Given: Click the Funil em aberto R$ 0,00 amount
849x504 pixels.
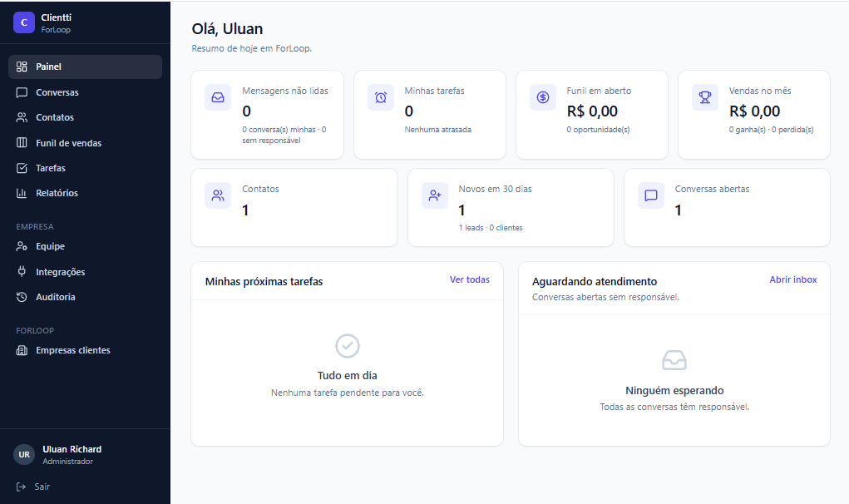Looking at the screenshot, I should [x=592, y=111].
